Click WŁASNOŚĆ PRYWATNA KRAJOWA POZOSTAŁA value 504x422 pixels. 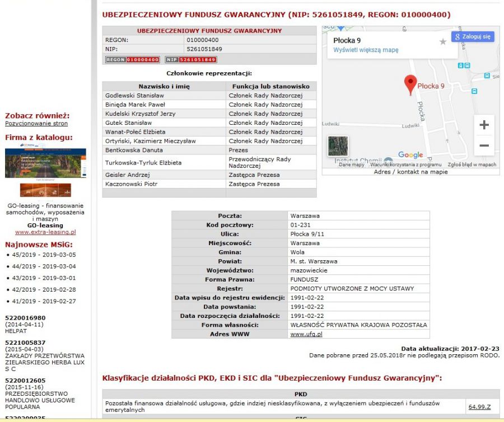pos(359,325)
